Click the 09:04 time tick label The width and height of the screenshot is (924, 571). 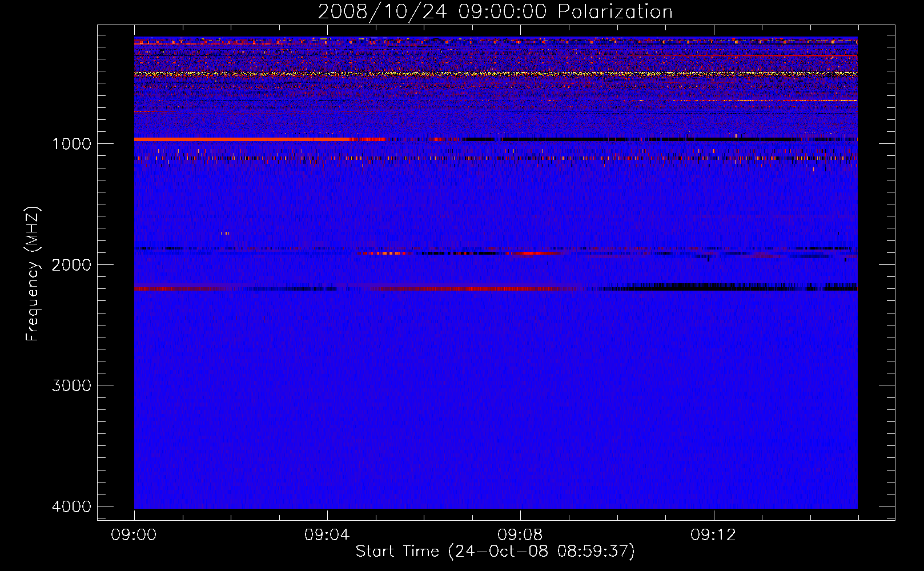327,535
